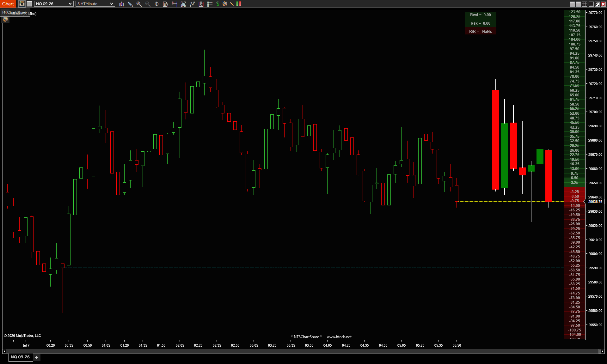Open the properties list icon
Screen dimensions: 607x364
[210, 4]
